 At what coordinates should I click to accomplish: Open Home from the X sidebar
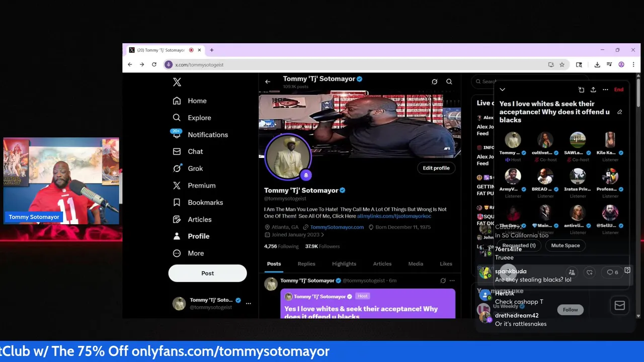[190, 101]
